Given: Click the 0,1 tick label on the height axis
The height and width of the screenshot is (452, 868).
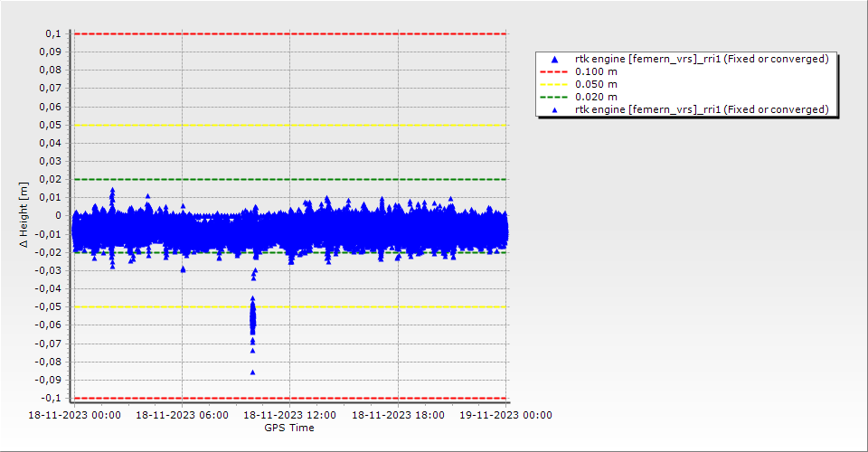Looking at the screenshot, I should tap(52, 33).
